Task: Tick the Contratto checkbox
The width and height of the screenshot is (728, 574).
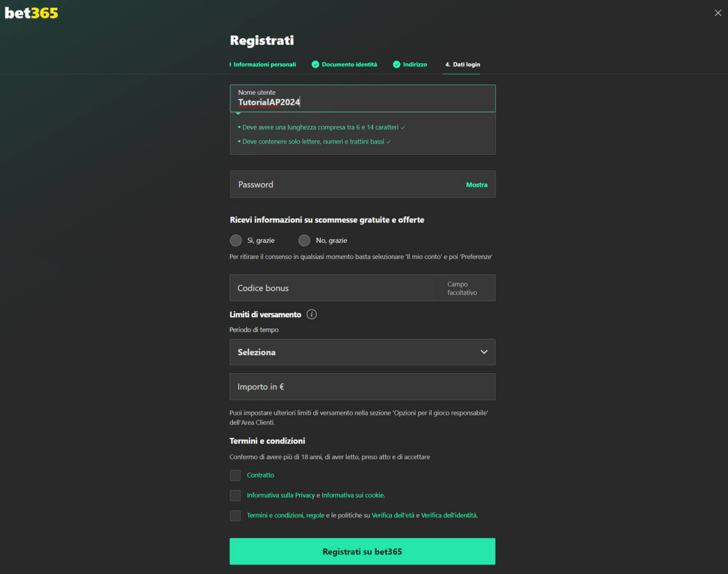Action: click(236, 475)
